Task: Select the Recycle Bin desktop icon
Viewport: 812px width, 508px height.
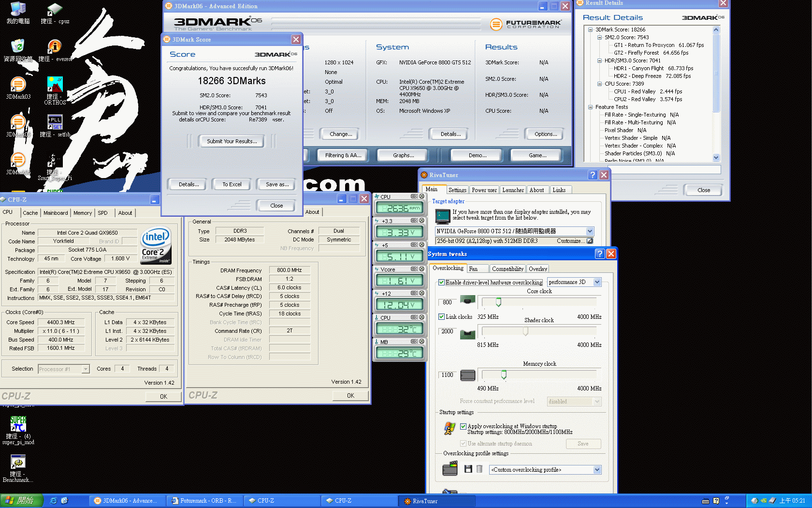Action: (18, 50)
